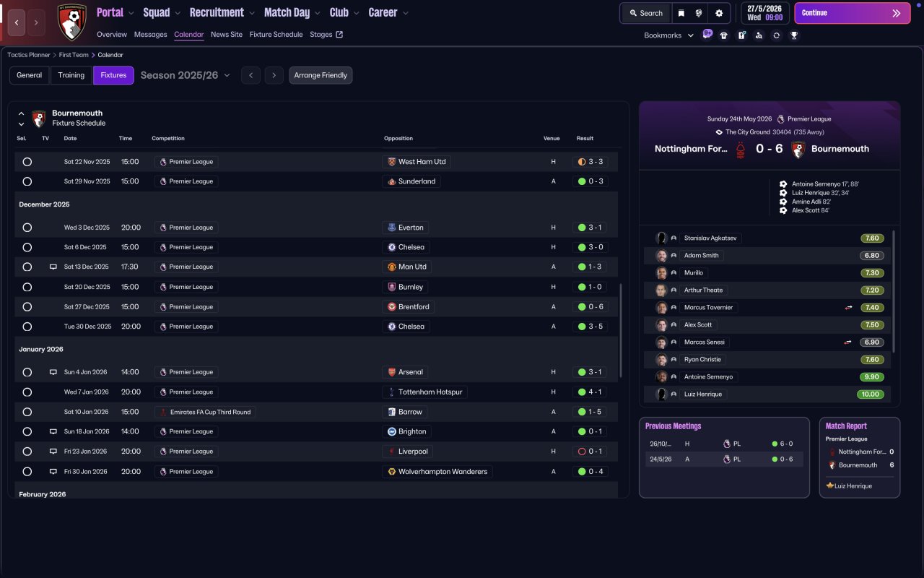Select the Man Utd fixture radio
This screenshot has width=924, height=578.
coord(27,267)
